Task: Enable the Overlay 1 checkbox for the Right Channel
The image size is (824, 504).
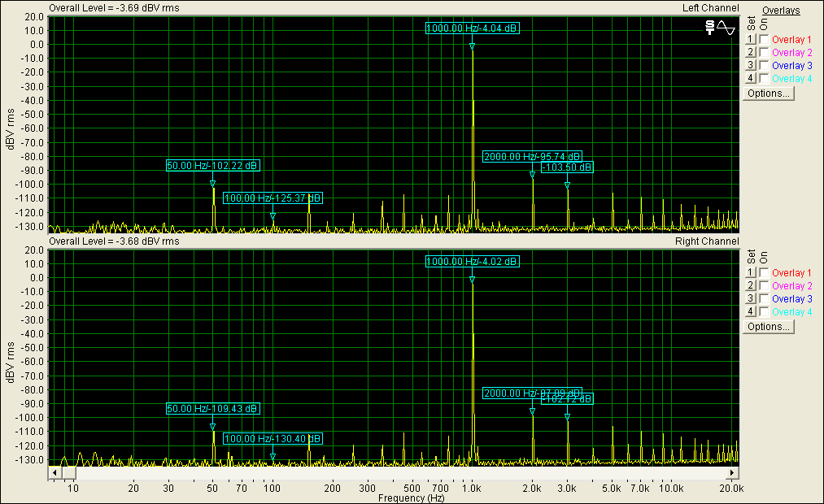Action: [x=764, y=273]
